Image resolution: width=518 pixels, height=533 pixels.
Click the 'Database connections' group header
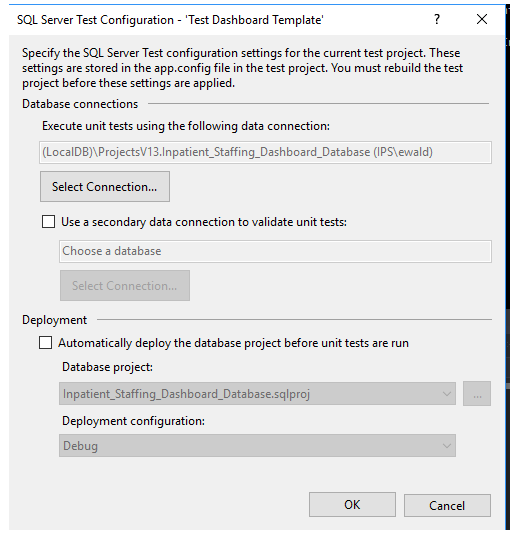click(80, 104)
